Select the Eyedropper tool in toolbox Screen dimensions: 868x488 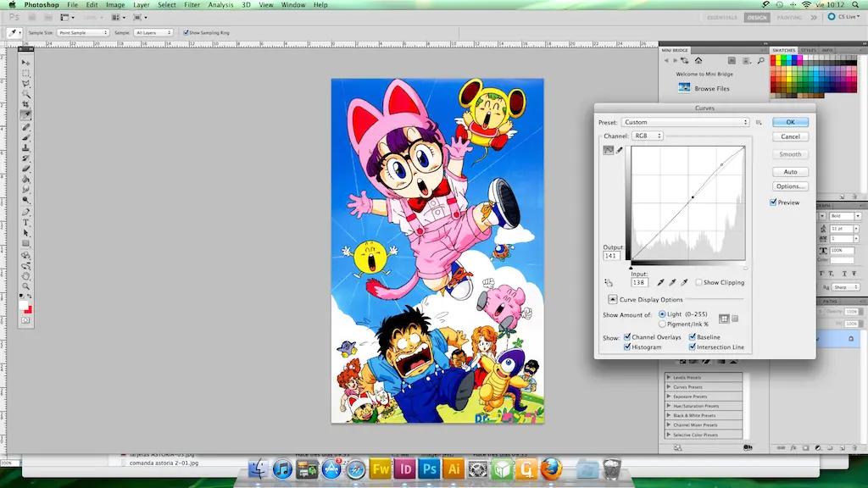point(25,115)
